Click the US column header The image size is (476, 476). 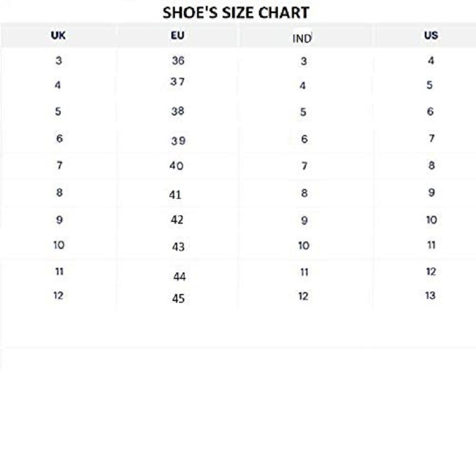pos(431,35)
